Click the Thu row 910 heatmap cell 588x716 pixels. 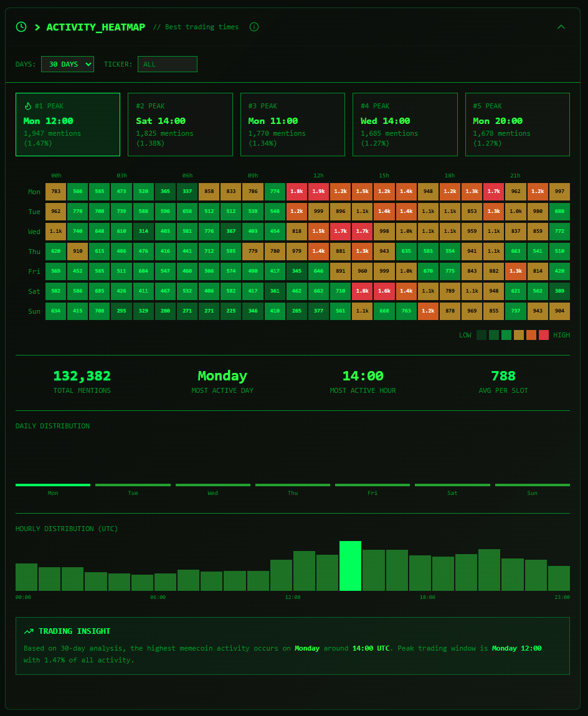click(78, 252)
